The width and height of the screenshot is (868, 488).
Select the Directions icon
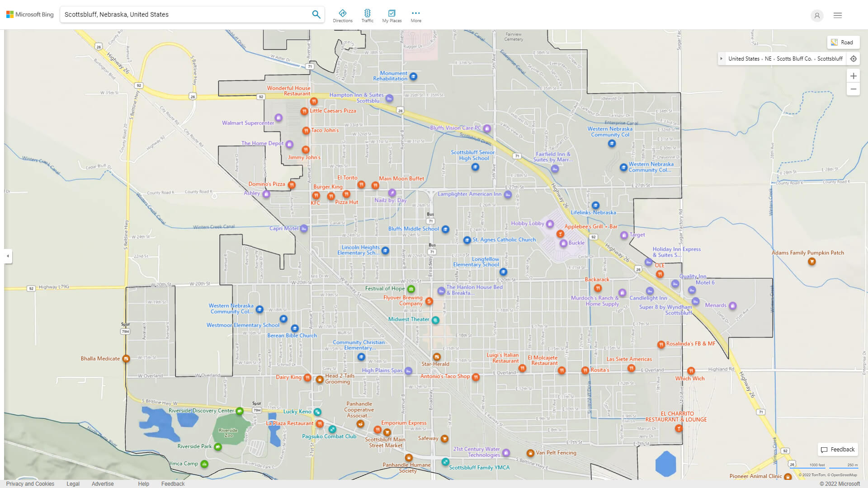click(343, 13)
